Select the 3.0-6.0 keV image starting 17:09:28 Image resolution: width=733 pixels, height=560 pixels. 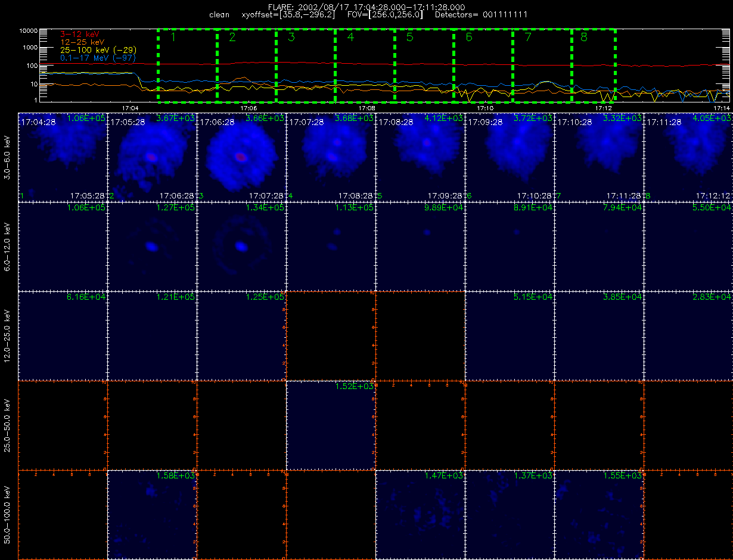coord(510,157)
